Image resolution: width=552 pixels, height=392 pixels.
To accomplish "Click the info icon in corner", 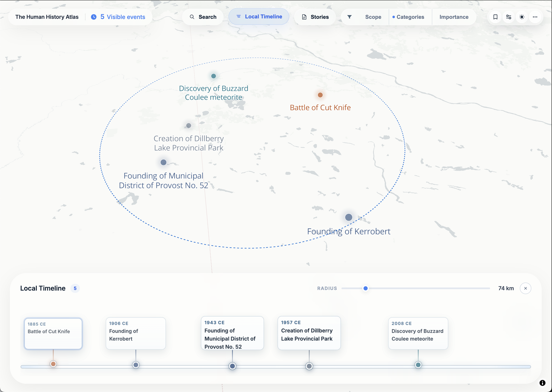I will (542, 383).
